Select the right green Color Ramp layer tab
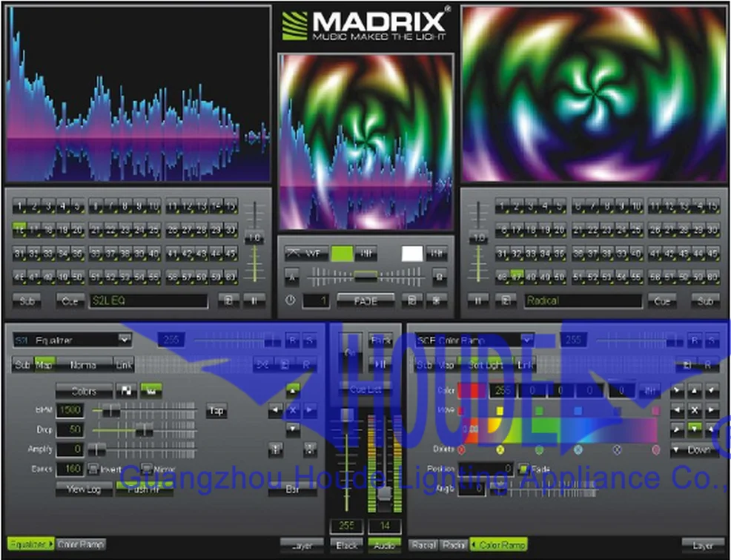 tap(499, 544)
